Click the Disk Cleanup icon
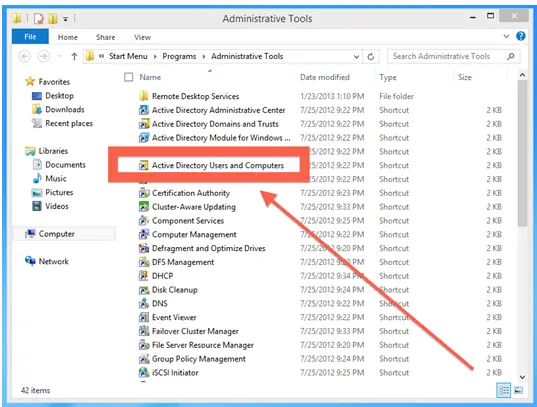Viewport: 537px width, 407px height. (x=144, y=290)
